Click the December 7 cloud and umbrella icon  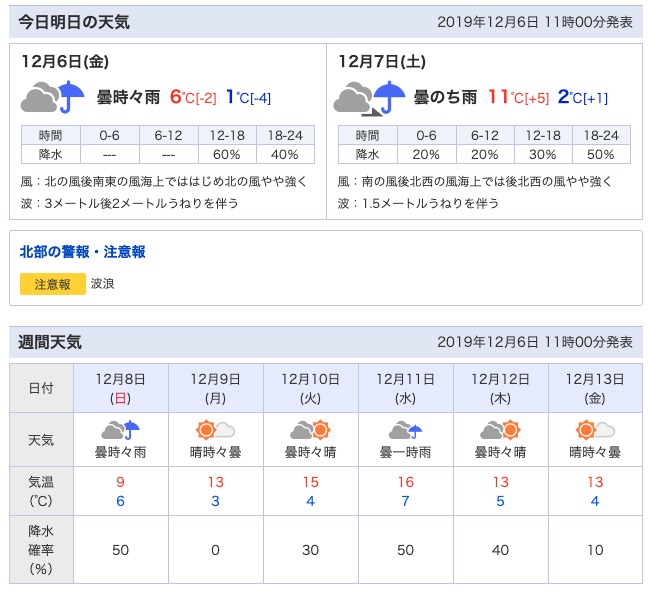click(x=370, y=98)
